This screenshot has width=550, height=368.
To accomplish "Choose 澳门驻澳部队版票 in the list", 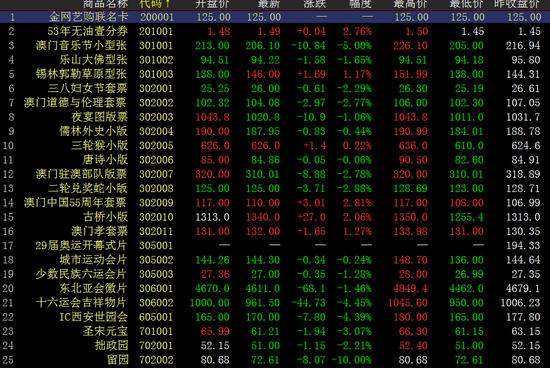I will point(81,174).
